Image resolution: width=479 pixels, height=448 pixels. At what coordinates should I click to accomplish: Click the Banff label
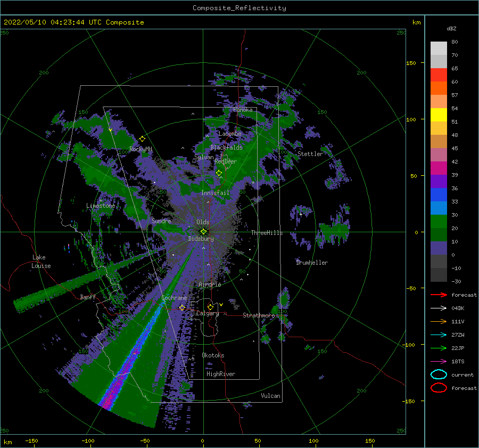point(88,297)
